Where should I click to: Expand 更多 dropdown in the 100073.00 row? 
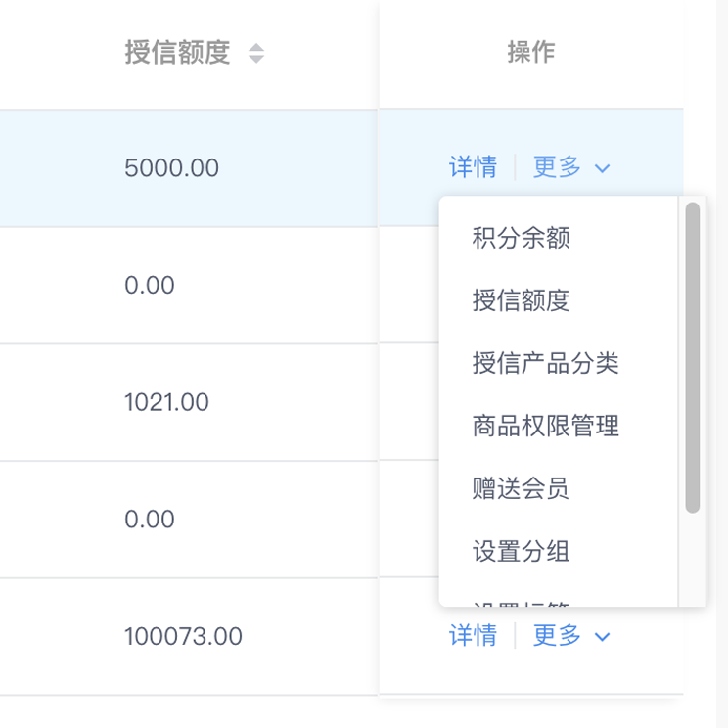571,635
